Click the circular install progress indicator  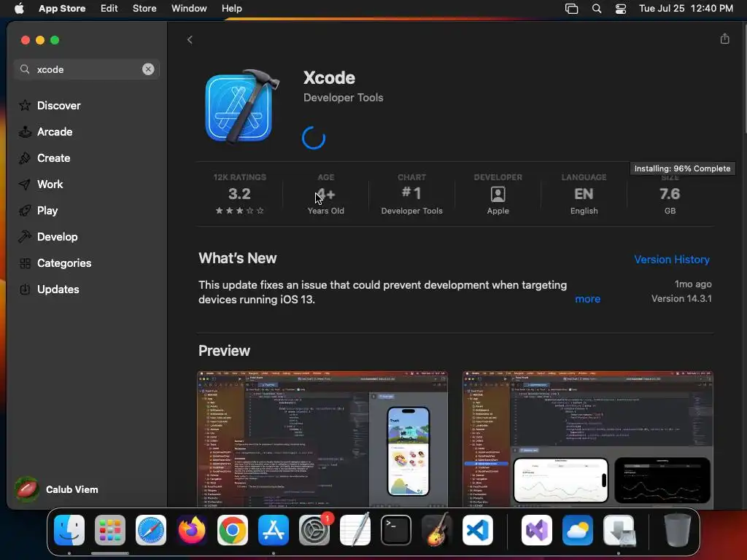click(314, 138)
